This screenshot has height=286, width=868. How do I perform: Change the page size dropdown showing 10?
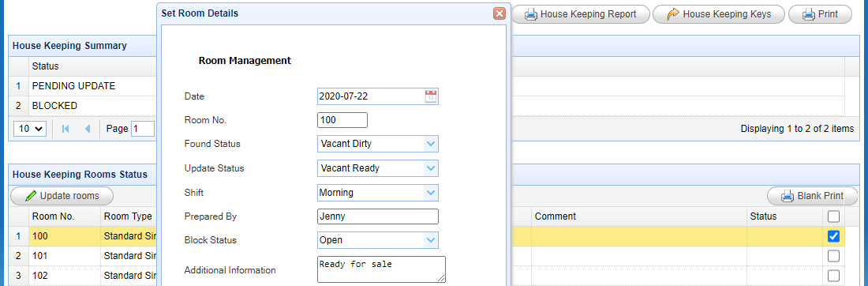[31, 129]
